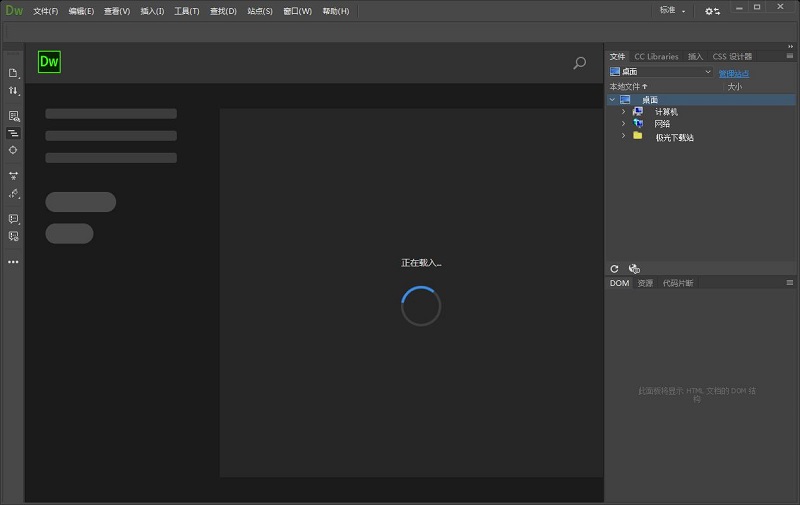Viewport: 800px width, 505px height.
Task: Open the three-dots Customize Toolbar icon
Action: (x=13, y=262)
